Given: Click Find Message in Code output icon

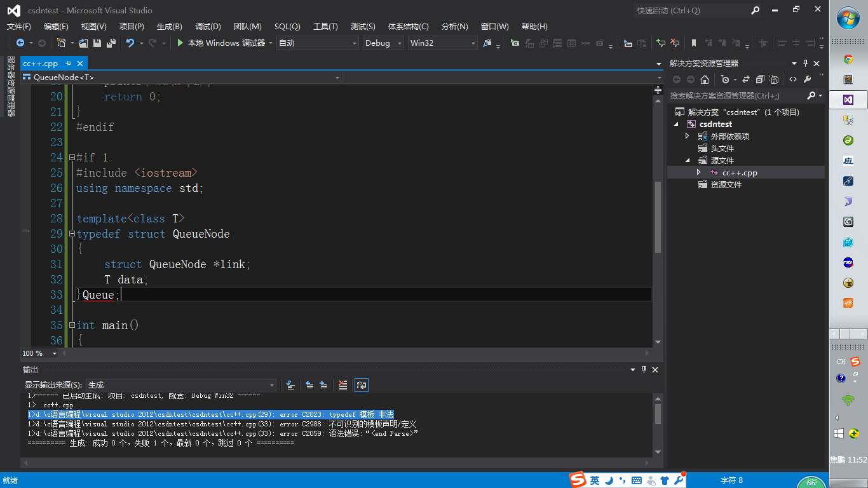Looking at the screenshot, I should [290, 384].
